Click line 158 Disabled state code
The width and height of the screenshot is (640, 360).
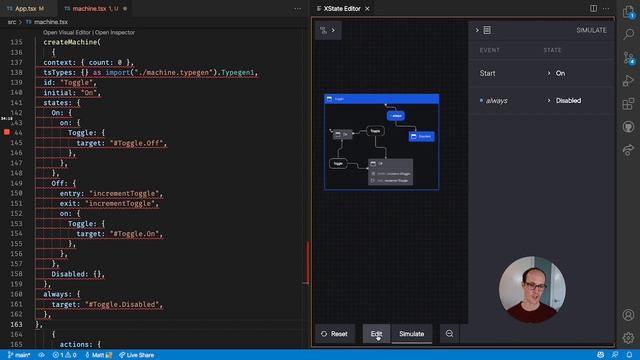coord(78,274)
